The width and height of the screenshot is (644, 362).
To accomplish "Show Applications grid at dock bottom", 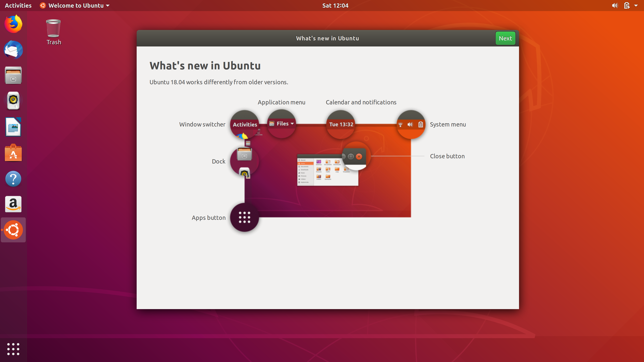I will click(13, 349).
